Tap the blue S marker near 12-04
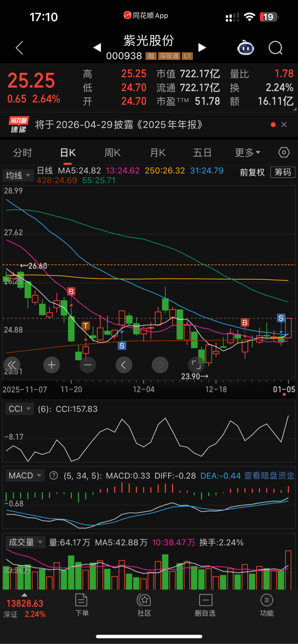This screenshot has height=644, width=298. click(122, 346)
